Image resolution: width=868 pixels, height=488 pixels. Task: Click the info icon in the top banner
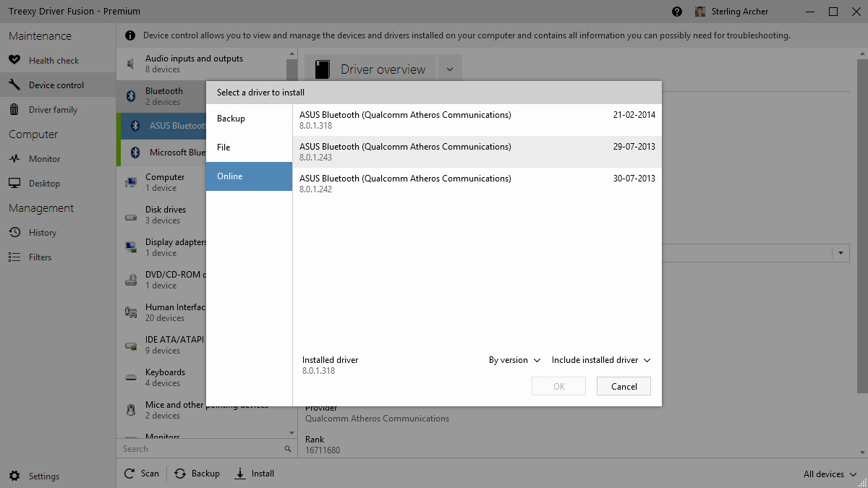(x=130, y=35)
